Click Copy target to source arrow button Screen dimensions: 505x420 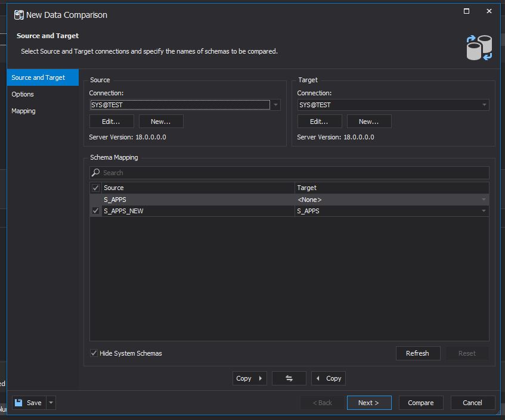tap(329, 378)
